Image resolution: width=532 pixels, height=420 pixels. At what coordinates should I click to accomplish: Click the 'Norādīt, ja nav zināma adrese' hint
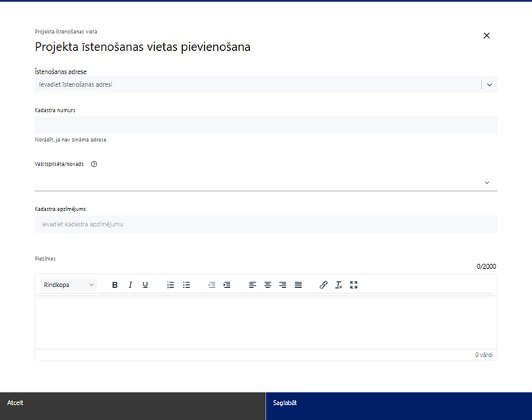(x=71, y=140)
